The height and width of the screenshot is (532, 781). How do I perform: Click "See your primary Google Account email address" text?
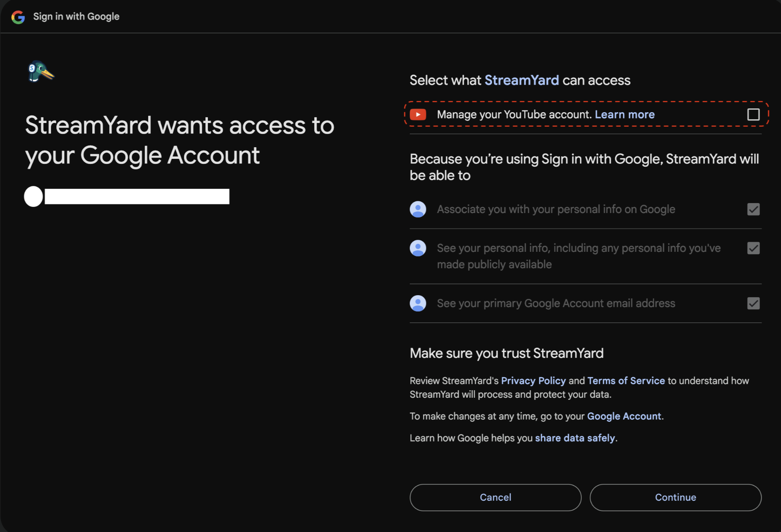(556, 304)
